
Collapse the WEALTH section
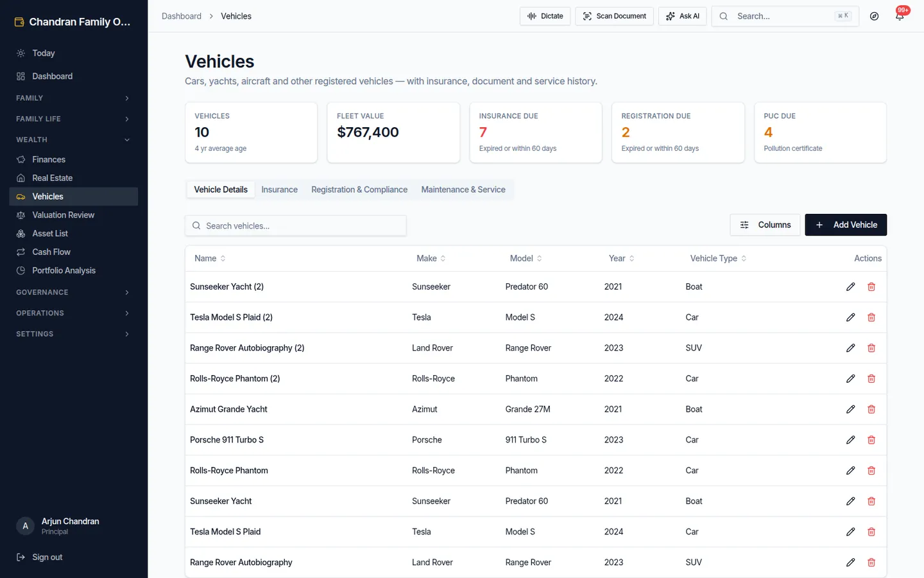pyautogui.click(x=74, y=139)
